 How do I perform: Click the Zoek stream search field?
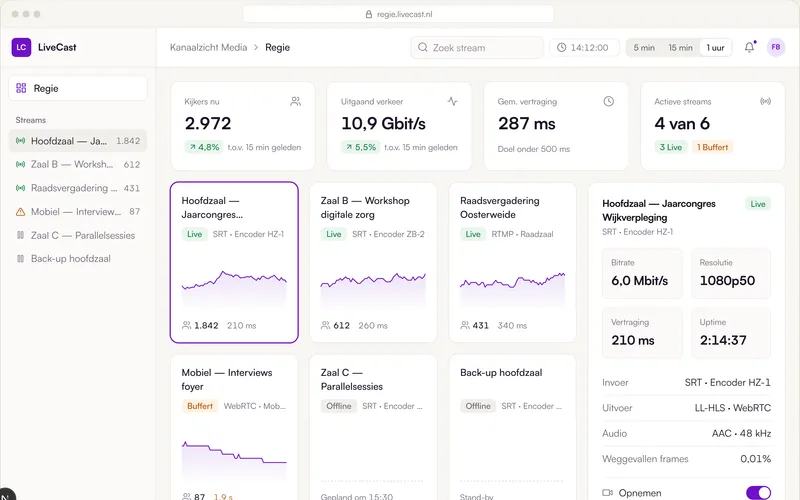coord(477,47)
